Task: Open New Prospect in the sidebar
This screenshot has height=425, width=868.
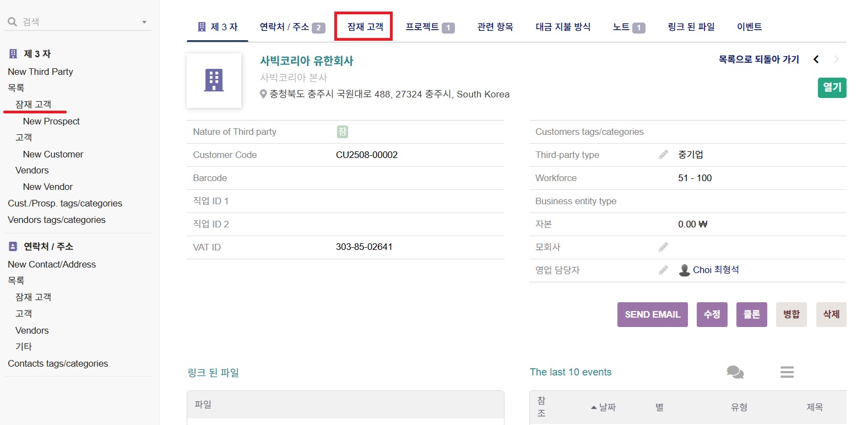Action: pyautogui.click(x=51, y=121)
